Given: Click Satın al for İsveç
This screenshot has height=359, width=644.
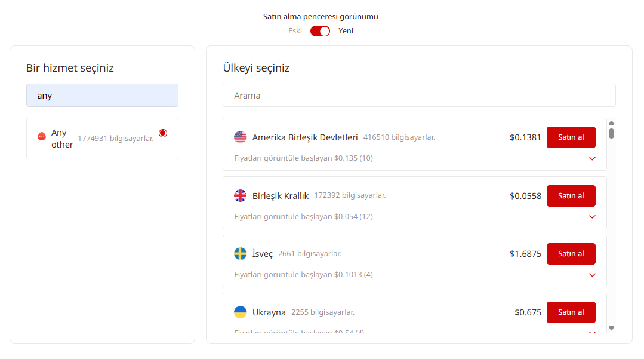Looking at the screenshot, I should point(571,254).
